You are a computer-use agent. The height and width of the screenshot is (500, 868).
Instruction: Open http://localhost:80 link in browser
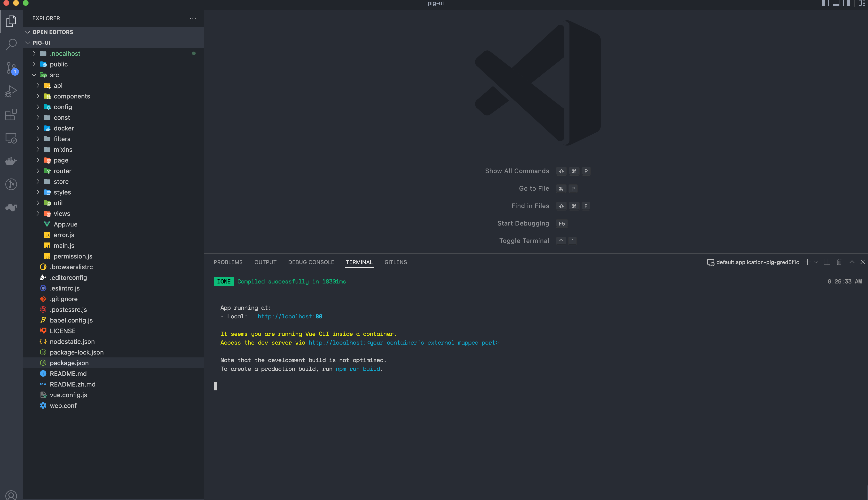click(x=290, y=316)
